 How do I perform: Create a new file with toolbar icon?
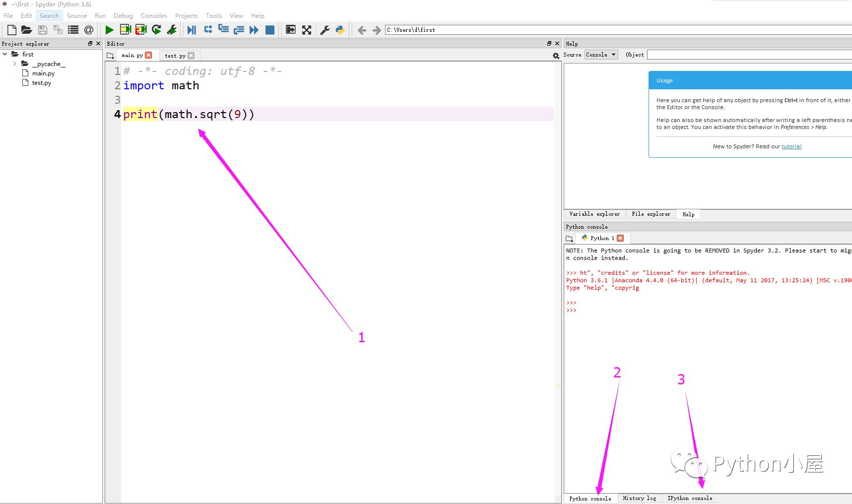click(12, 30)
